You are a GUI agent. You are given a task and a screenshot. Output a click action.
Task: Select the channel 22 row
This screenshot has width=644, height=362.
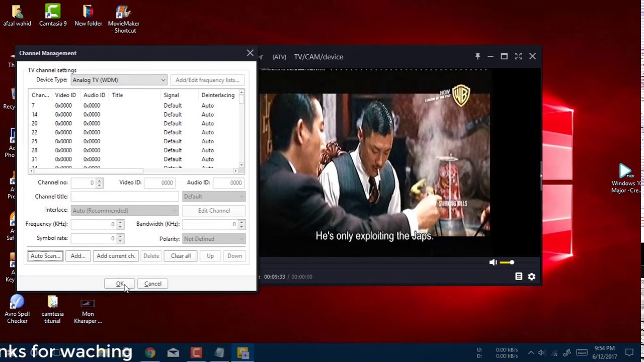pyautogui.click(x=133, y=133)
